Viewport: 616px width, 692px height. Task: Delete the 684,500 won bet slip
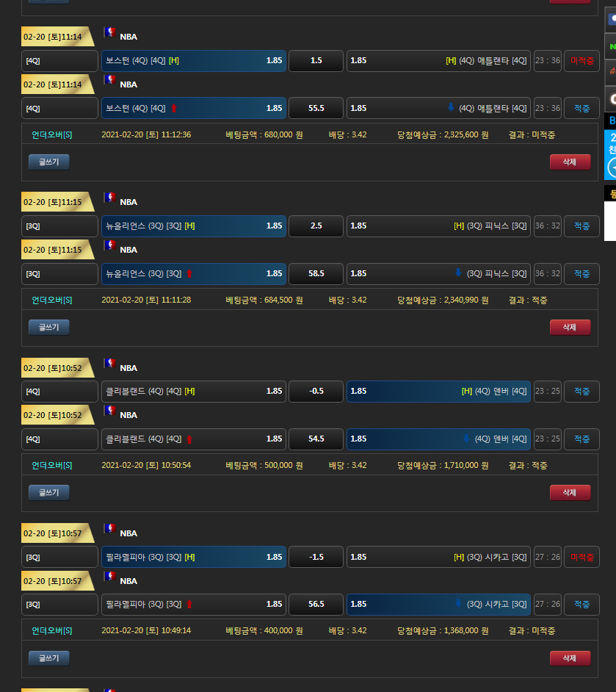pyautogui.click(x=570, y=327)
